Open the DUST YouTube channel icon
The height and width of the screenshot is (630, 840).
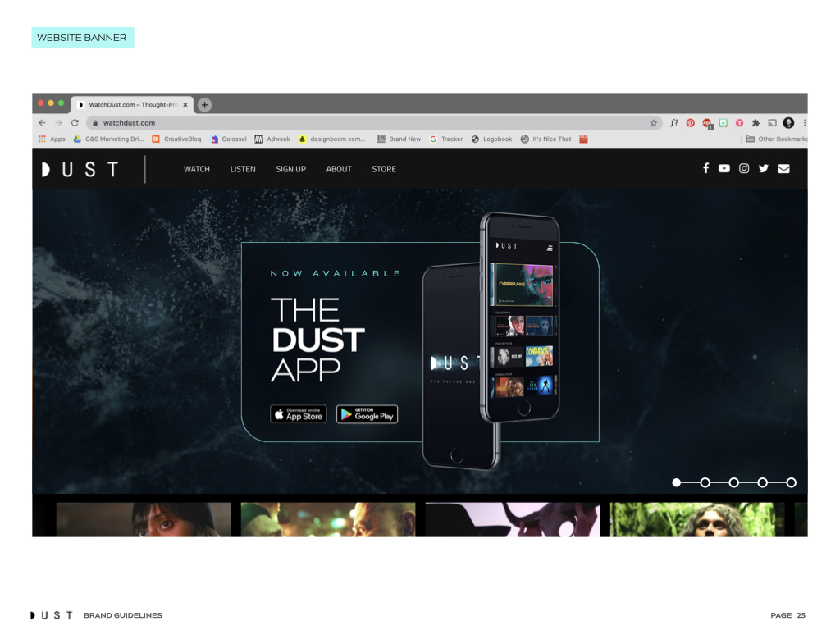[724, 168]
